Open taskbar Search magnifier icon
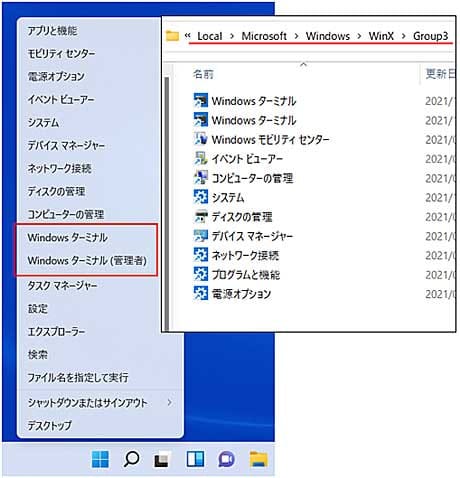Image resolution: width=460 pixels, height=478 pixels. click(131, 459)
